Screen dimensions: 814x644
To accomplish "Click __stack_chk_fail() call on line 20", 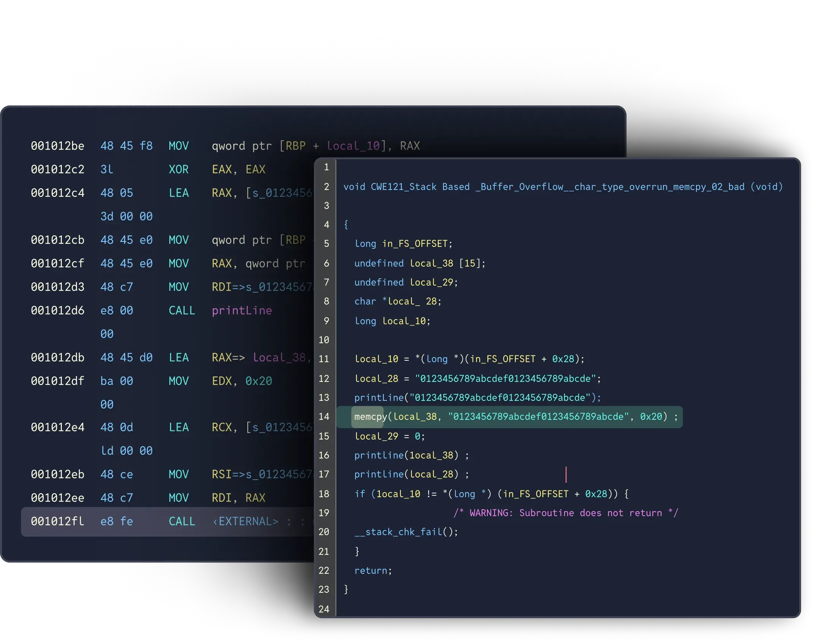I will tap(406, 532).
